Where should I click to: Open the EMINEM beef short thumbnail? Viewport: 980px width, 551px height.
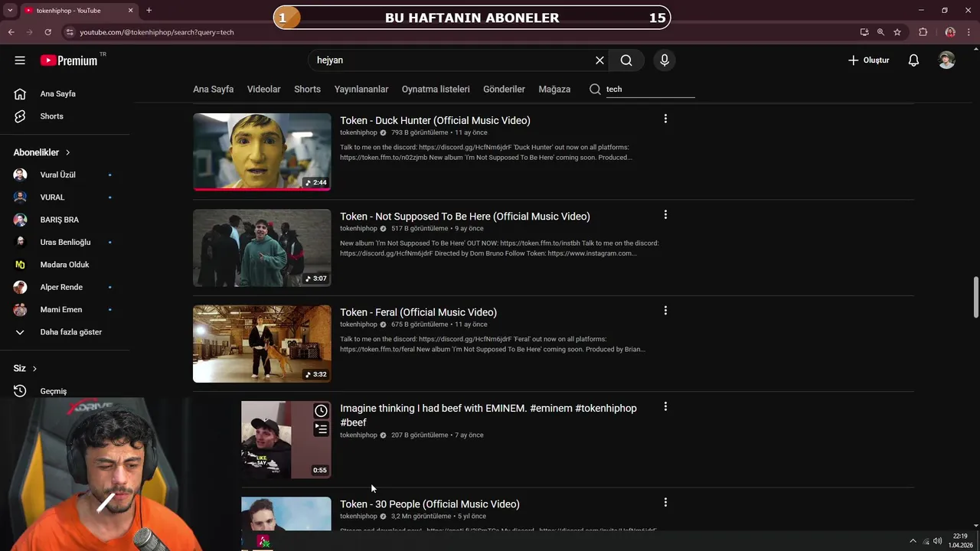coord(286,440)
